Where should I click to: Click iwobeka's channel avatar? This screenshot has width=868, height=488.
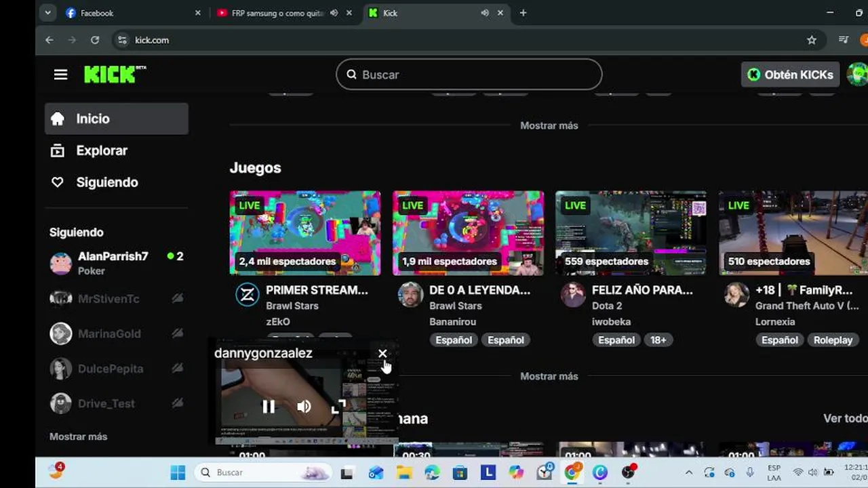(573, 295)
